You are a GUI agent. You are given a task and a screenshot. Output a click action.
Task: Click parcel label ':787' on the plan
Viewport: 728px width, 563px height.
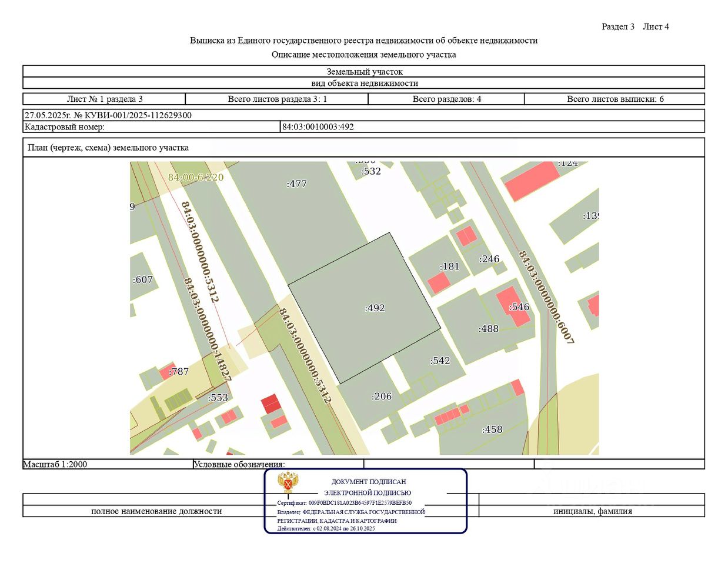point(179,371)
